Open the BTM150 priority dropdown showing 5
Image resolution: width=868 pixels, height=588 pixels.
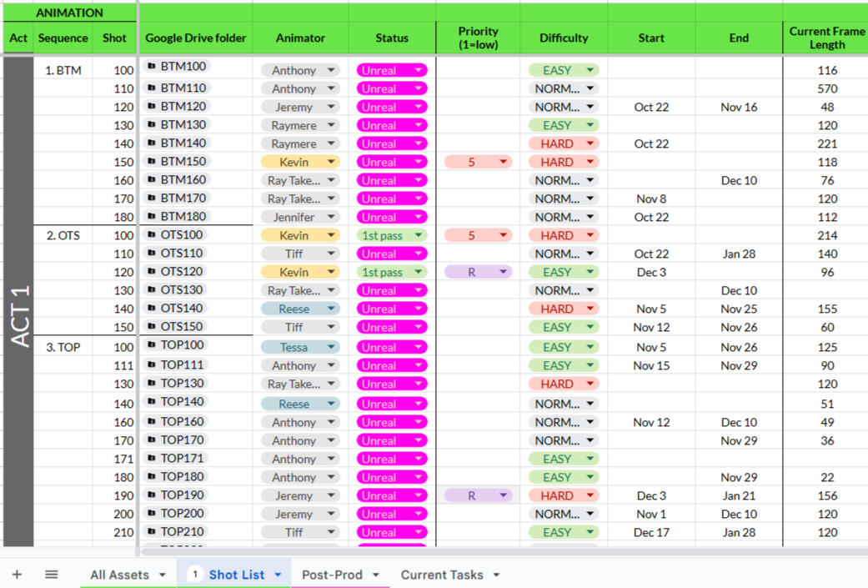pyautogui.click(x=503, y=163)
